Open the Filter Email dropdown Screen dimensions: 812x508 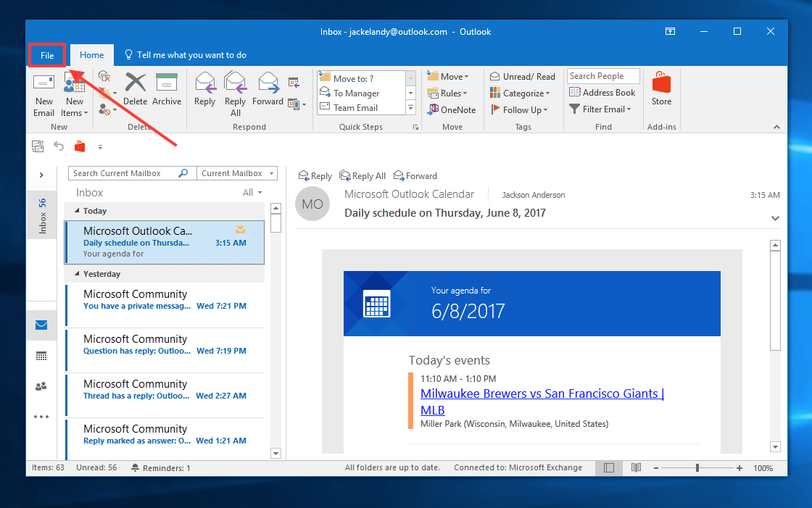tap(600, 109)
